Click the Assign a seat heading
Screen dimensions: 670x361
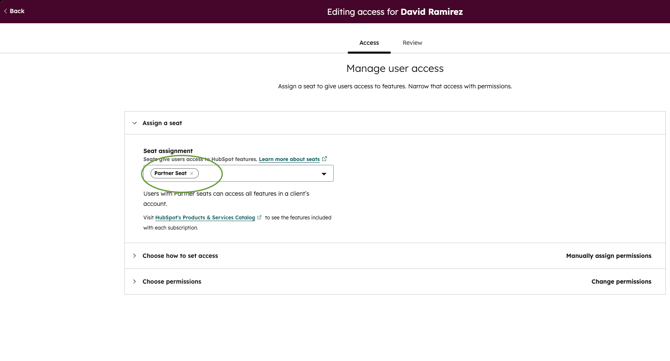click(x=162, y=123)
